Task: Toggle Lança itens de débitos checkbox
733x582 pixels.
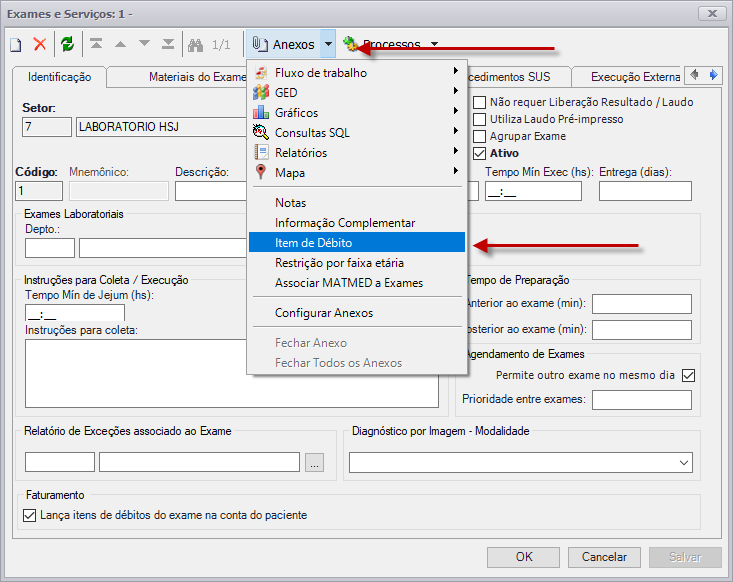Action: pos(29,516)
